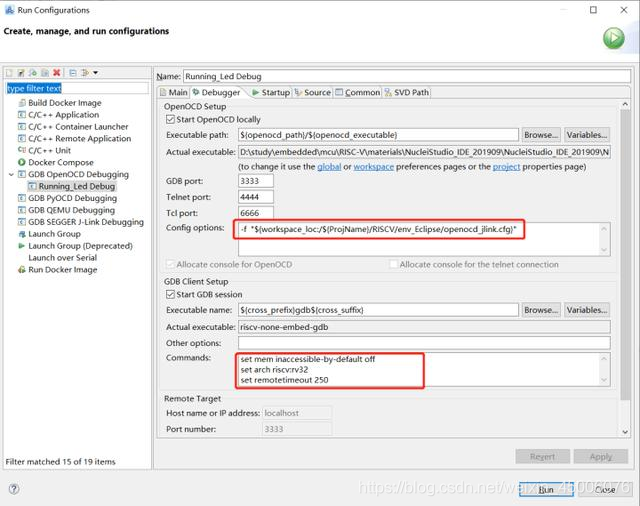The width and height of the screenshot is (640, 506).
Task: Click scroll-down arrow of debugger panel
Action: [625, 432]
